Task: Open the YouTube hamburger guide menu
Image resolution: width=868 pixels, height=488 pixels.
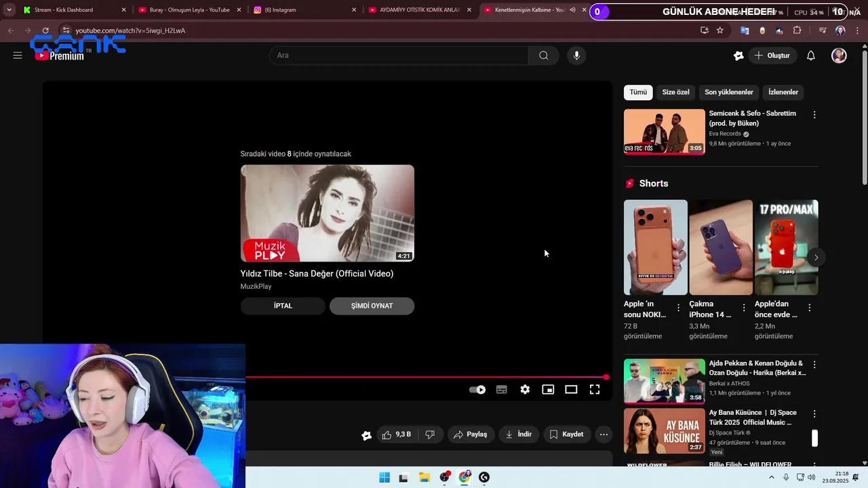Action: 18,56
